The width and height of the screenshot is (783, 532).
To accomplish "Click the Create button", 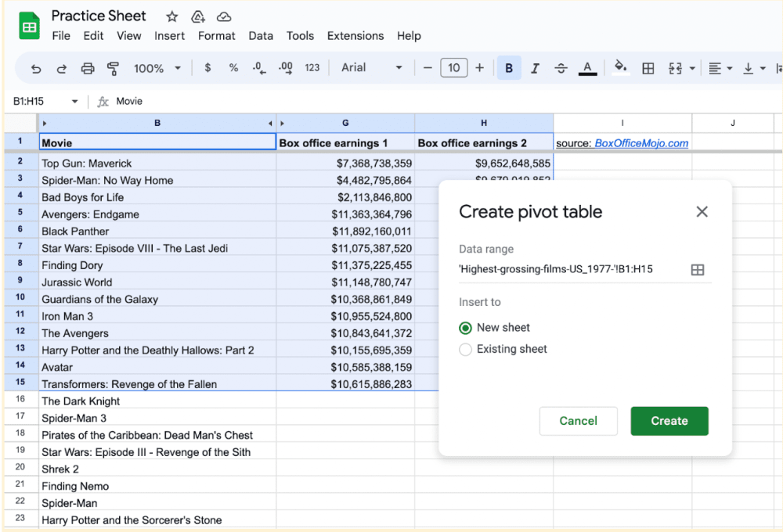I will click(x=669, y=421).
